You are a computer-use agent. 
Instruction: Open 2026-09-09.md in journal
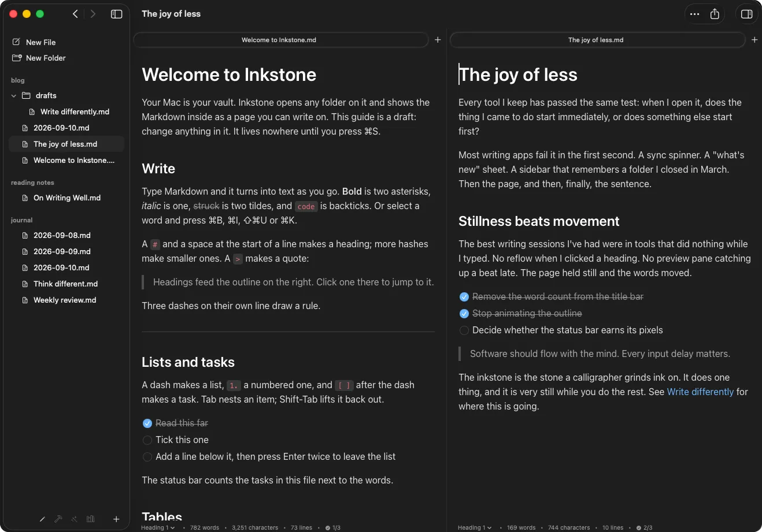point(66,251)
